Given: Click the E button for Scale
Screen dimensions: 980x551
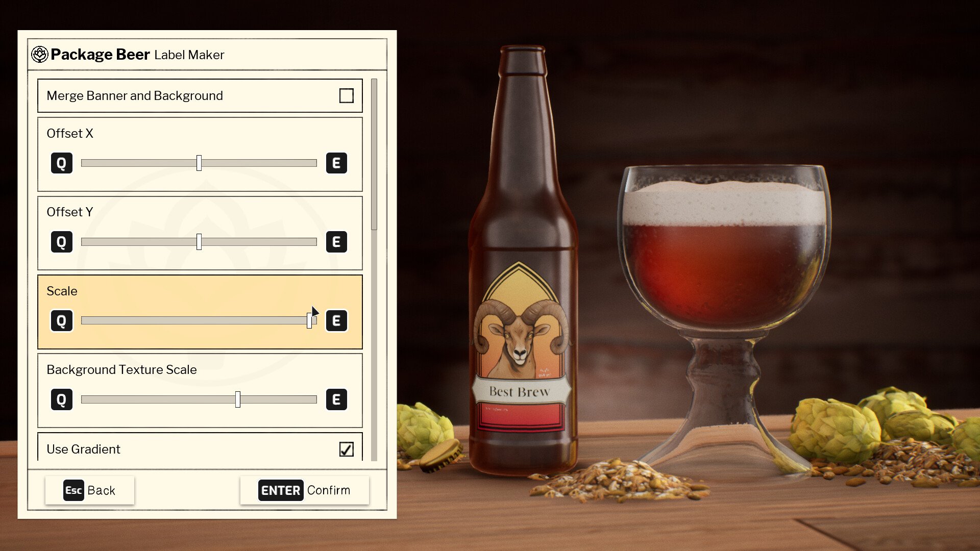Looking at the screenshot, I should pyautogui.click(x=336, y=320).
